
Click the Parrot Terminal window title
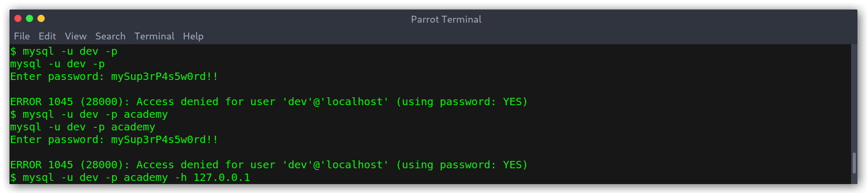coord(446,19)
